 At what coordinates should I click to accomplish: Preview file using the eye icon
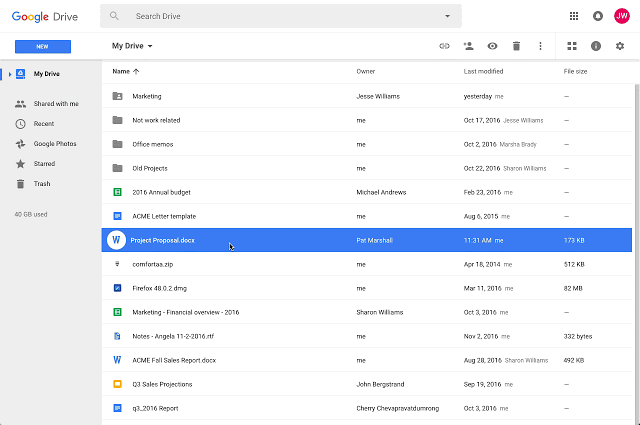pos(492,46)
